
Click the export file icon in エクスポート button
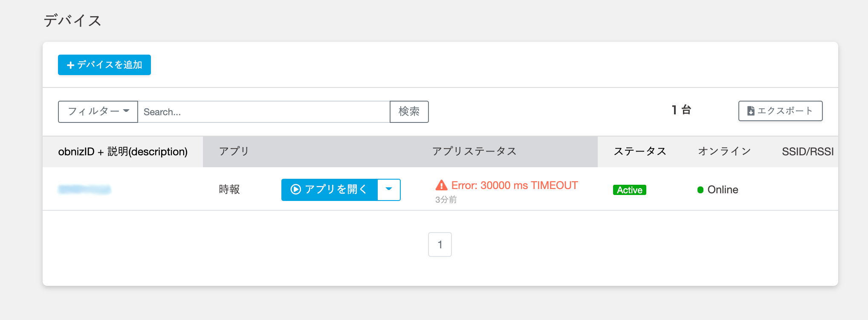click(750, 110)
